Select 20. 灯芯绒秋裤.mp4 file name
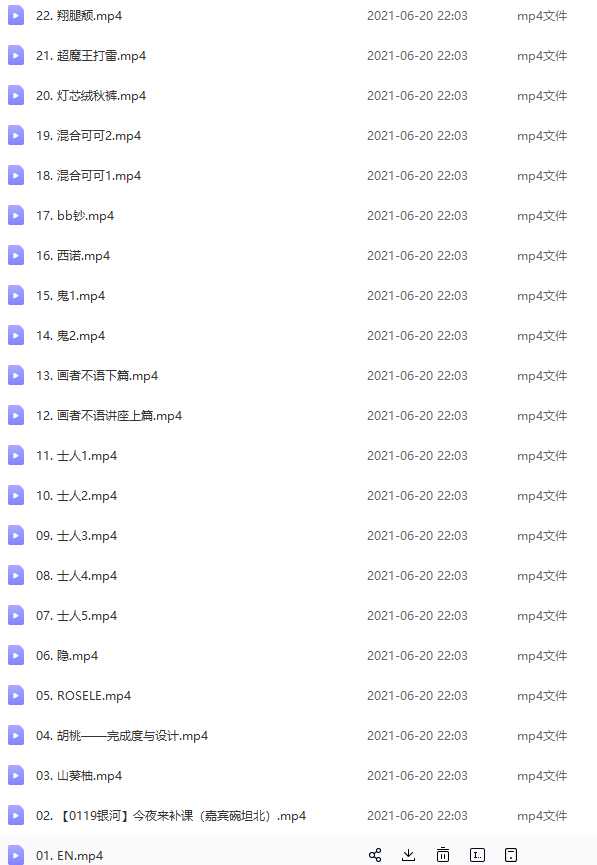597x865 pixels. (91, 96)
